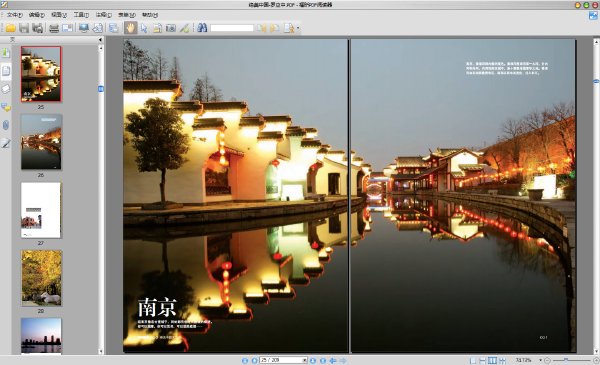Viewport: 600px width, 365px height.
Task: Click the app icon in the title bar
Action: click(4, 5)
